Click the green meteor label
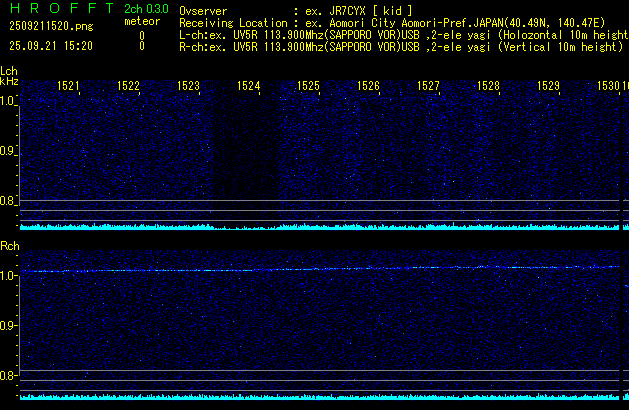Image resolution: width=629 pixels, height=410 pixels. (141, 22)
